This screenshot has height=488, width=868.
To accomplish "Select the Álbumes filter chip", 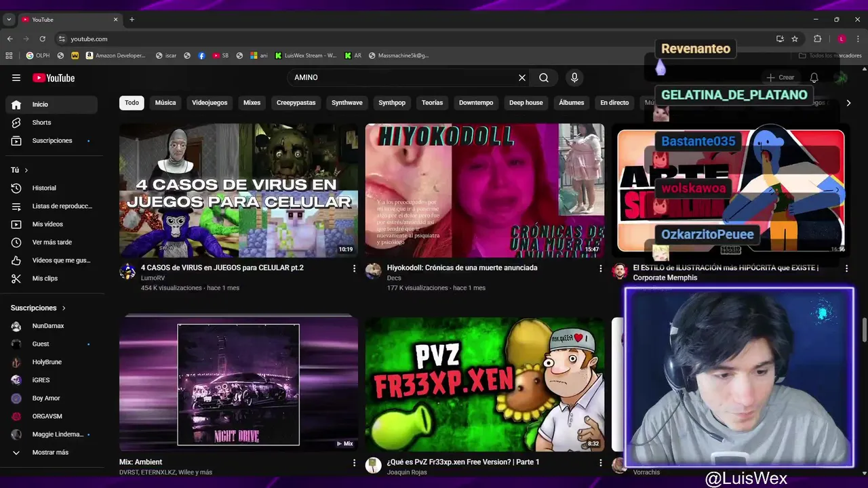I will [x=571, y=103].
